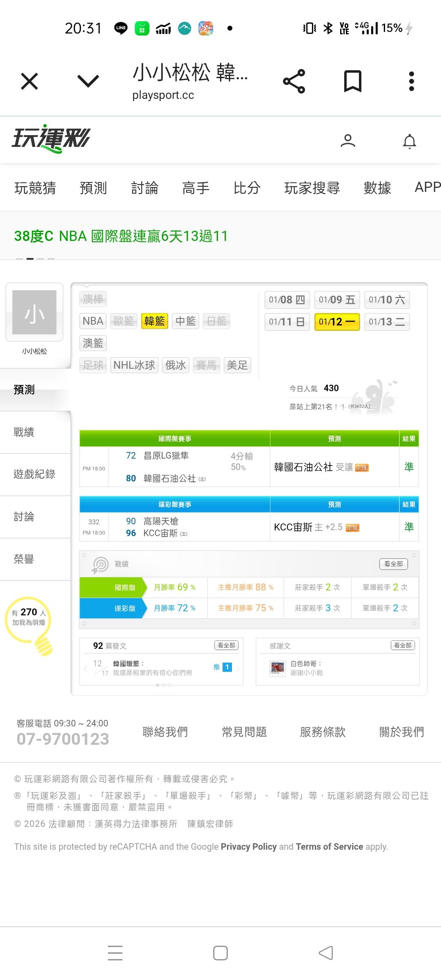This screenshot has height=980, width=441.
Task: Open notifications bell icon
Action: 410,141
